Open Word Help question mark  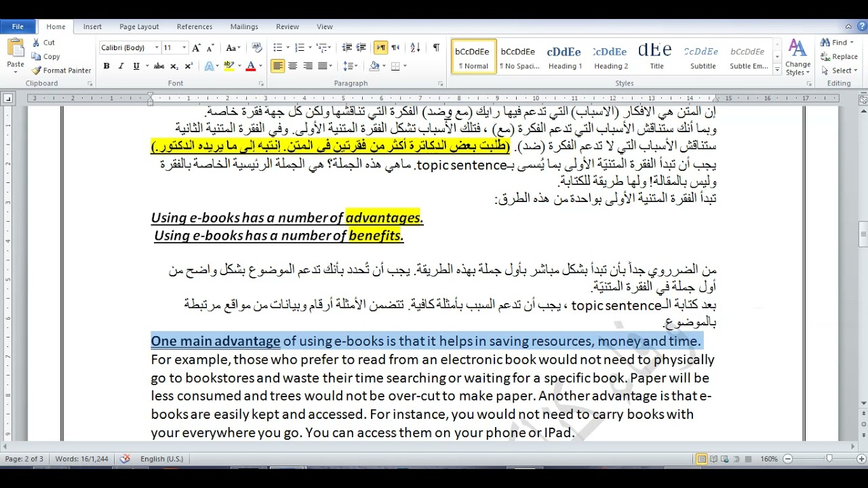click(x=861, y=26)
